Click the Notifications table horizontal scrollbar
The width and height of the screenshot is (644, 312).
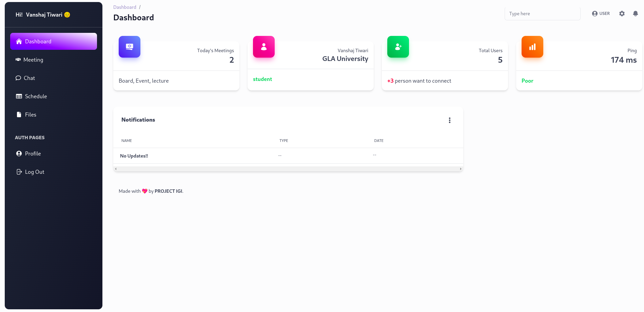[288, 169]
